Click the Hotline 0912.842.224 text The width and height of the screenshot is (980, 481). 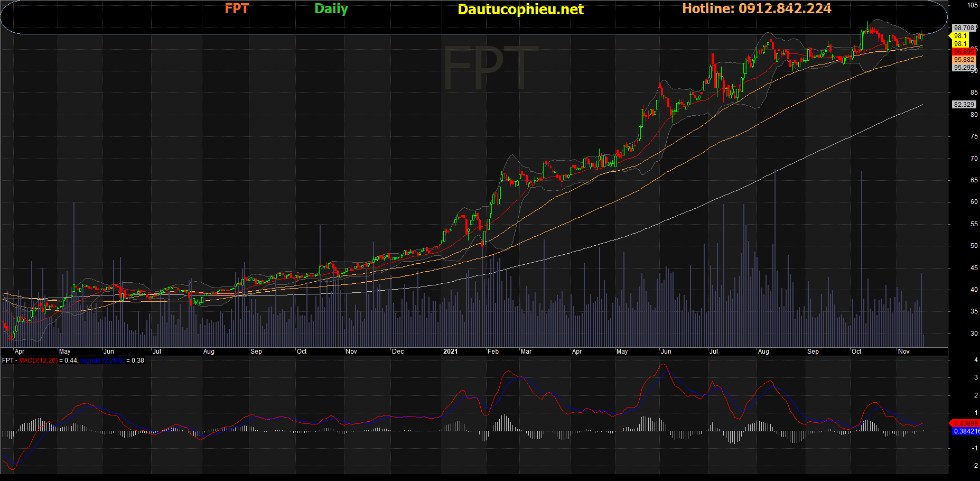757,9
